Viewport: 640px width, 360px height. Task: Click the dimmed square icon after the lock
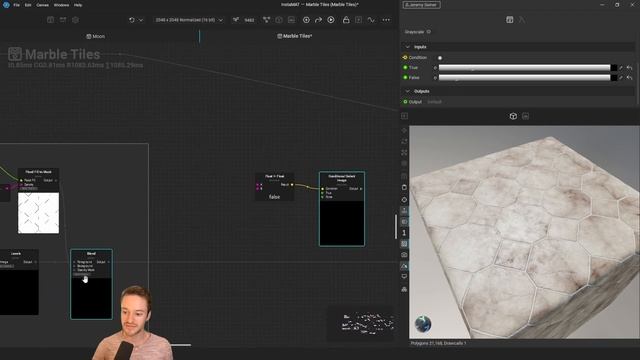358,20
